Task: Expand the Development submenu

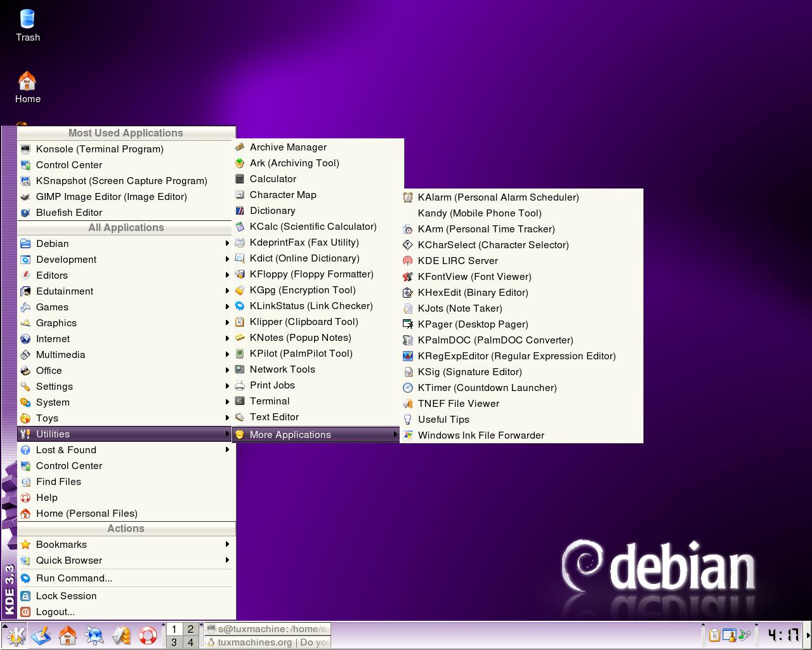Action: coord(126,260)
